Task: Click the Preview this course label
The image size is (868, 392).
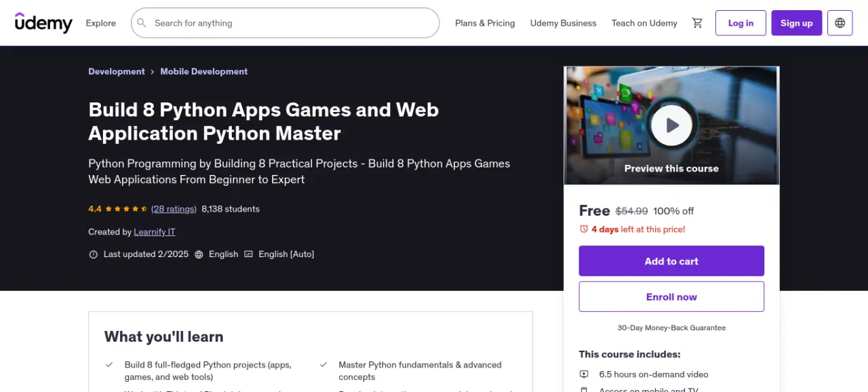Action: (671, 168)
